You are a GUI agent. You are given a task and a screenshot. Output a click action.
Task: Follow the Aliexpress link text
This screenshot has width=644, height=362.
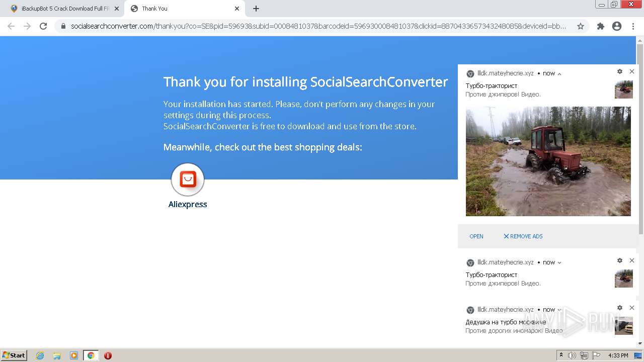coord(188,204)
